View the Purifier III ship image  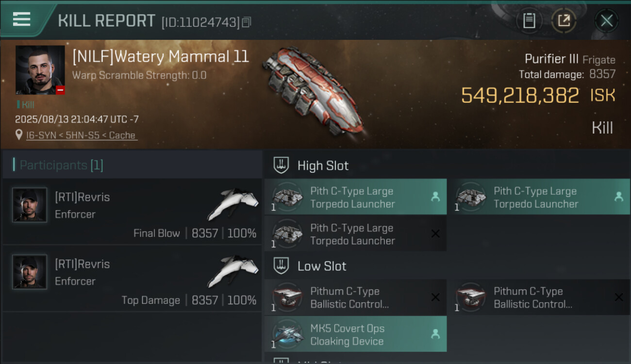point(313,90)
